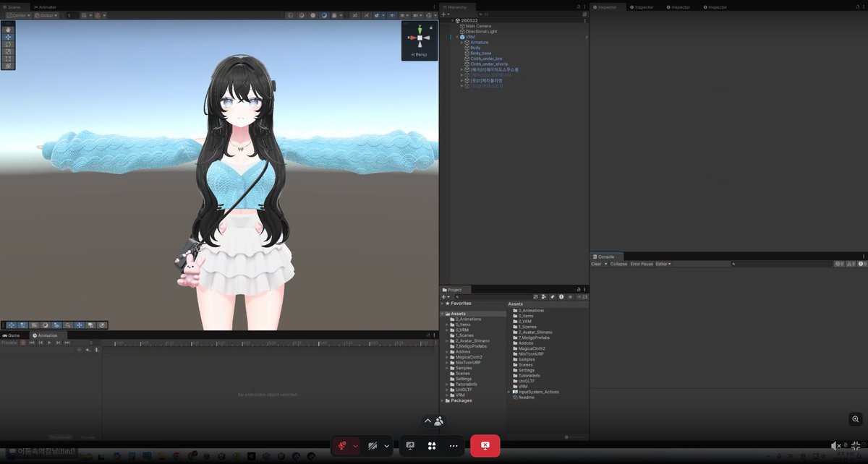End the call with red button
This screenshot has height=464, width=868.
(x=485, y=446)
